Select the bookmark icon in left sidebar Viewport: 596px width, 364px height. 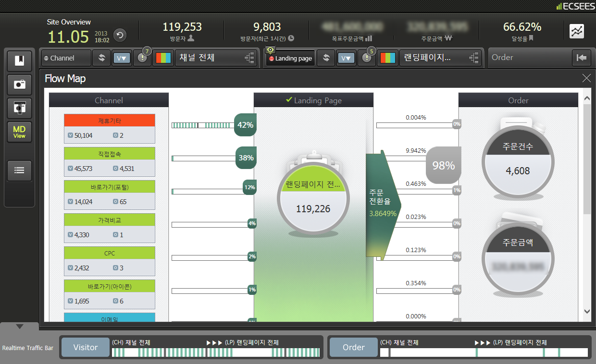[20, 61]
